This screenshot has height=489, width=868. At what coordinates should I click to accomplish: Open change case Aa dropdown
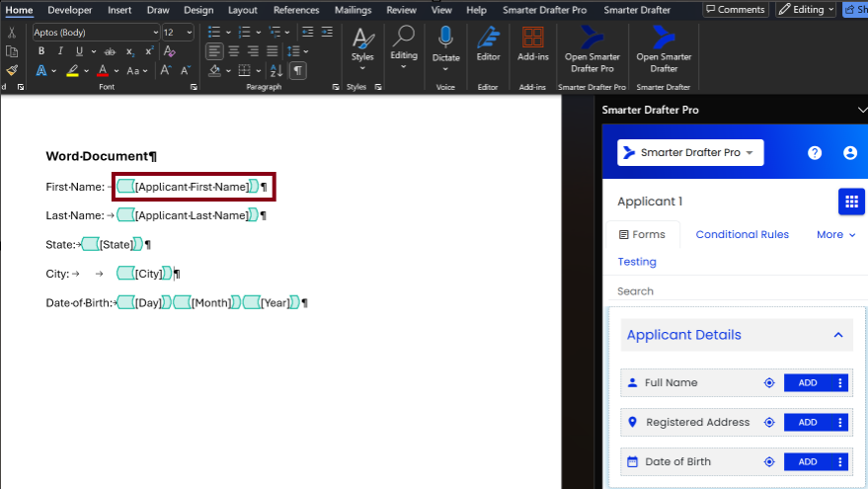pyautogui.click(x=136, y=71)
